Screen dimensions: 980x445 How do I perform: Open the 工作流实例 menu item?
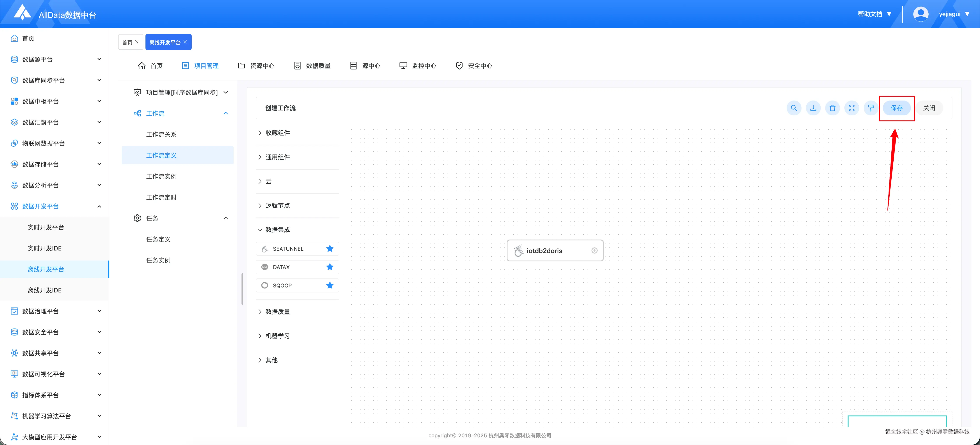coord(161,176)
